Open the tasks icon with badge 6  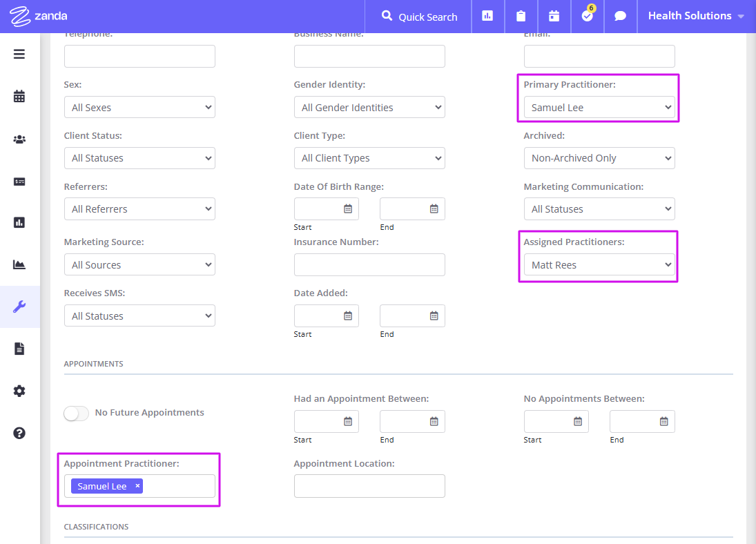coord(587,16)
